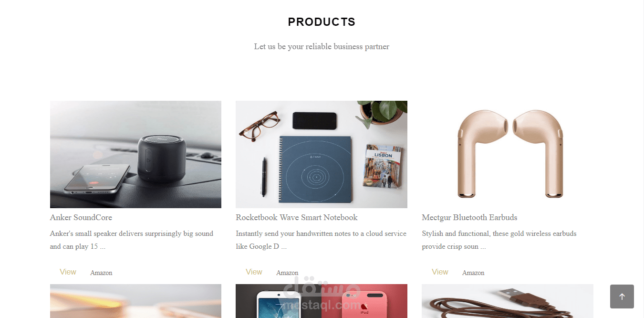644x318 pixels.
Task: View the Mectgur Bluetooth Earbuds
Action: 440,272
